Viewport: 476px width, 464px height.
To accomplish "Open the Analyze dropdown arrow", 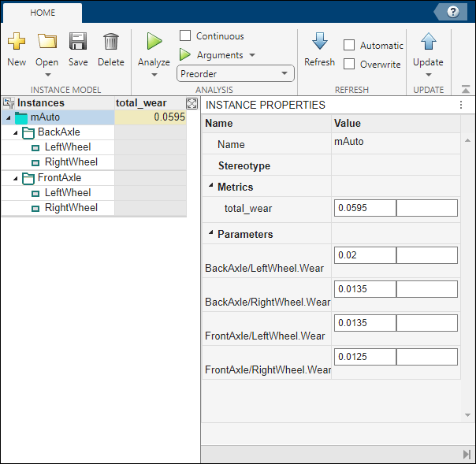I will click(x=154, y=75).
